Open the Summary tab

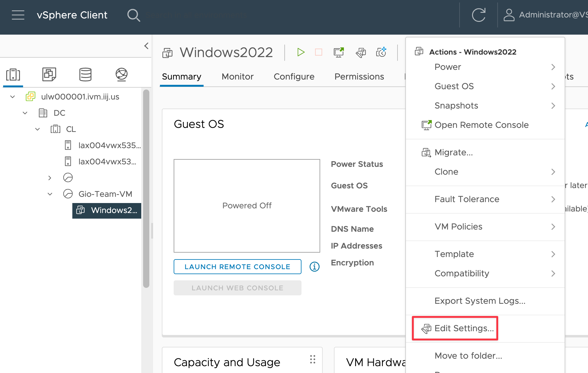click(x=181, y=77)
